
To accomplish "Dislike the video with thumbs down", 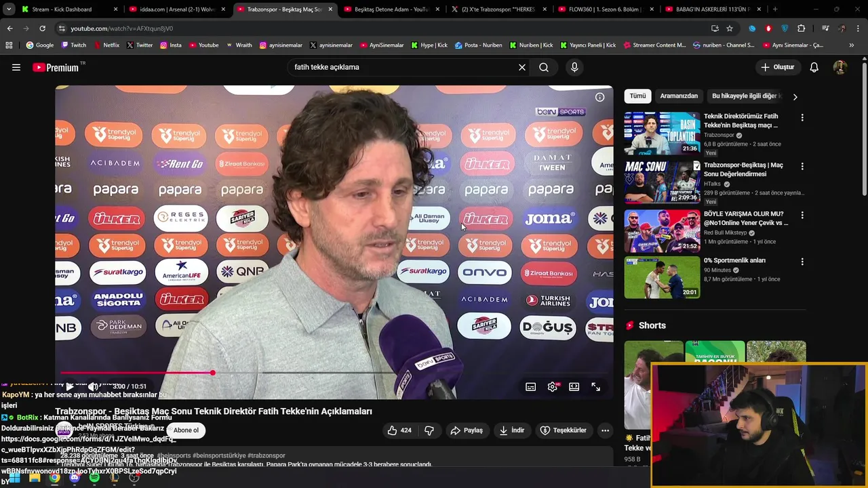I will pos(429,430).
